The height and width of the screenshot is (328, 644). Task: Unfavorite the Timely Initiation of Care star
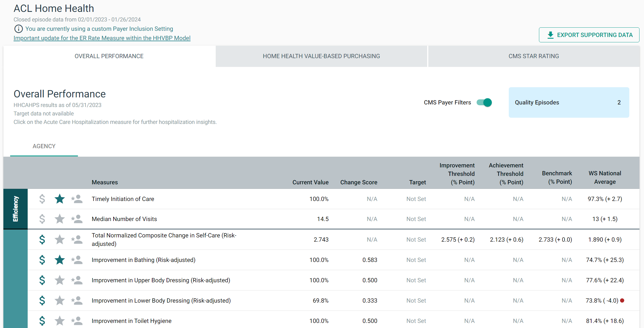click(60, 199)
